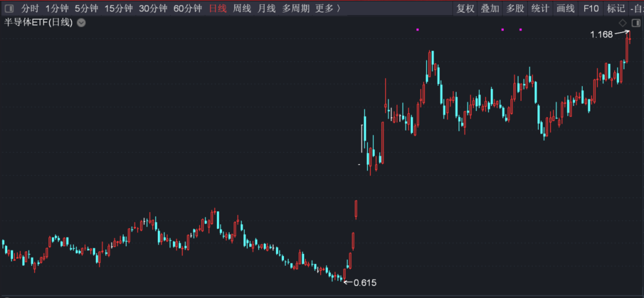The image size is (644, 298).
Task: Select the 日线 daily chart tab
Action: pyautogui.click(x=218, y=8)
